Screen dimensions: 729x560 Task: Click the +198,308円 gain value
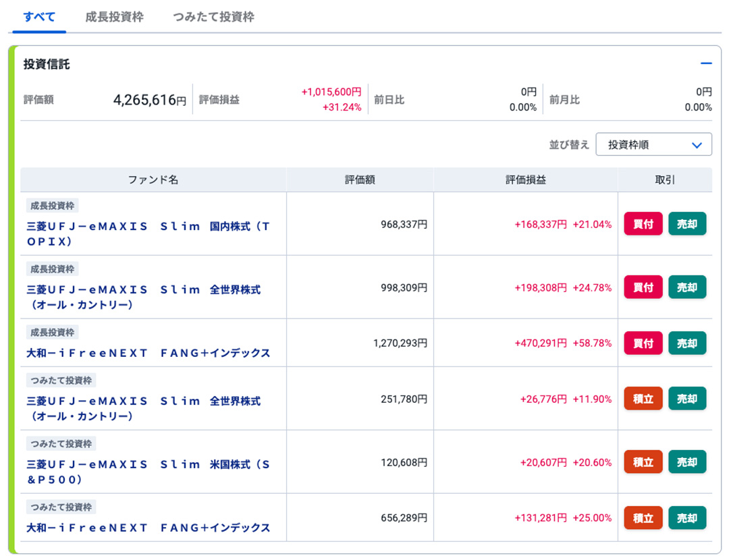[541, 287]
